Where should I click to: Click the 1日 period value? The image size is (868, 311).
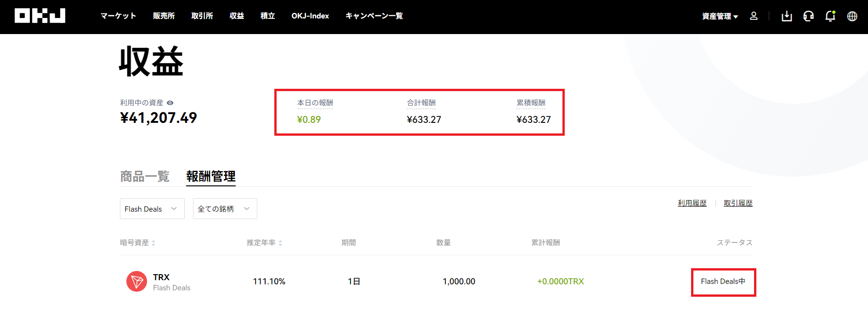click(x=354, y=282)
